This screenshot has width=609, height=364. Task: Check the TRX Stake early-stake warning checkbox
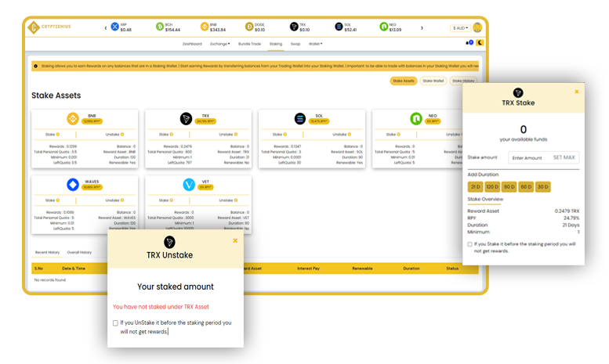pyautogui.click(x=471, y=244)
